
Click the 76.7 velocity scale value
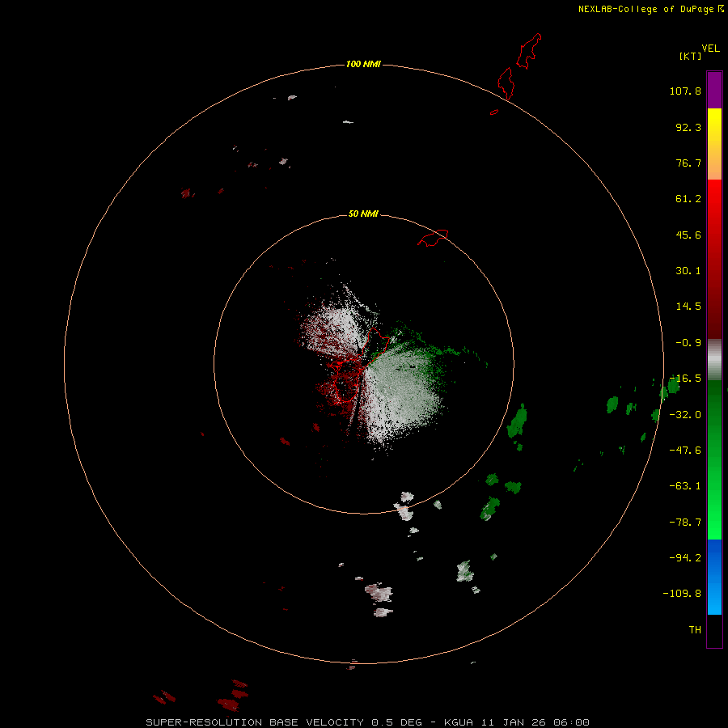[688, 163]
